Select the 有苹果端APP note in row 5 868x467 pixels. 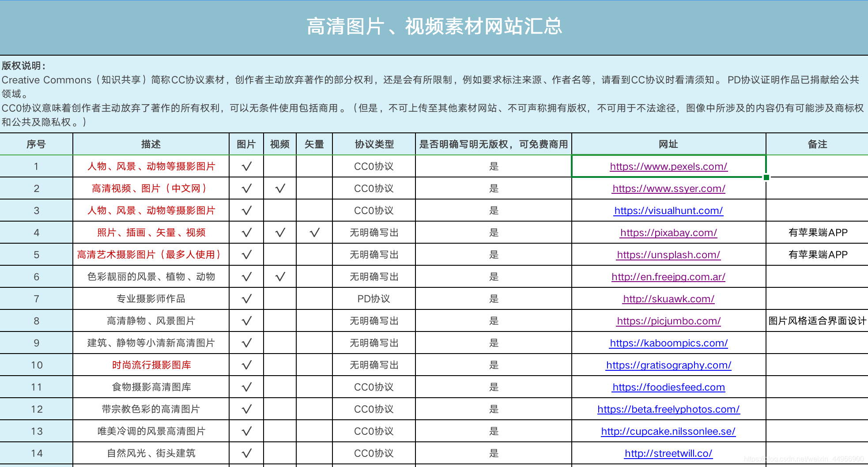817,255
